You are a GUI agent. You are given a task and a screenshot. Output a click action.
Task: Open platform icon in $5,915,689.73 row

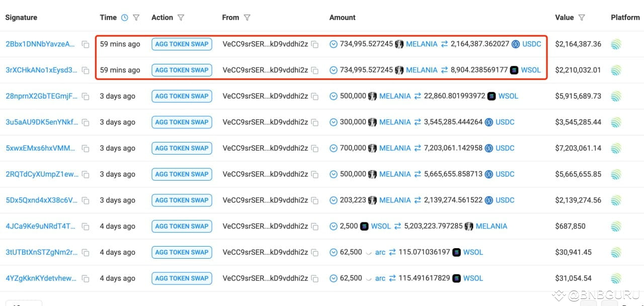tap(616, 96)
